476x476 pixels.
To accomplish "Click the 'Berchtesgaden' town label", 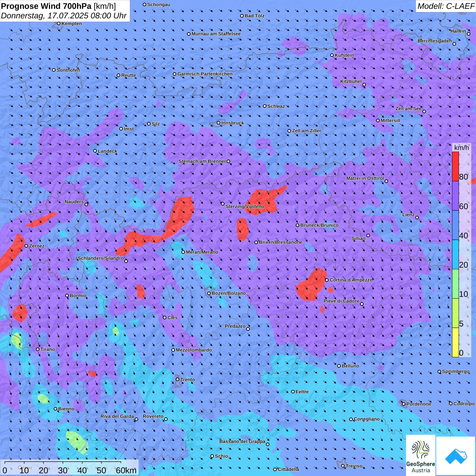I will [435, 41].
